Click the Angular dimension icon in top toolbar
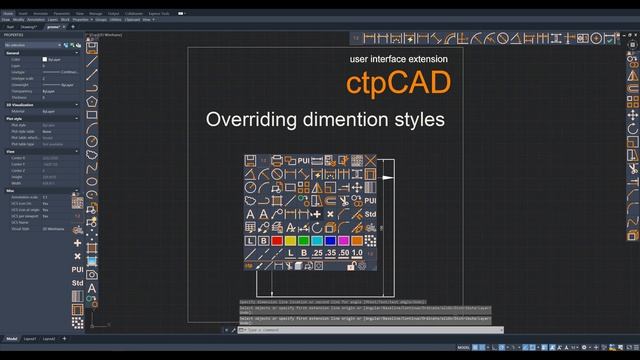The width and height of the screenshot is (640, 360). [x=516, y=39]
